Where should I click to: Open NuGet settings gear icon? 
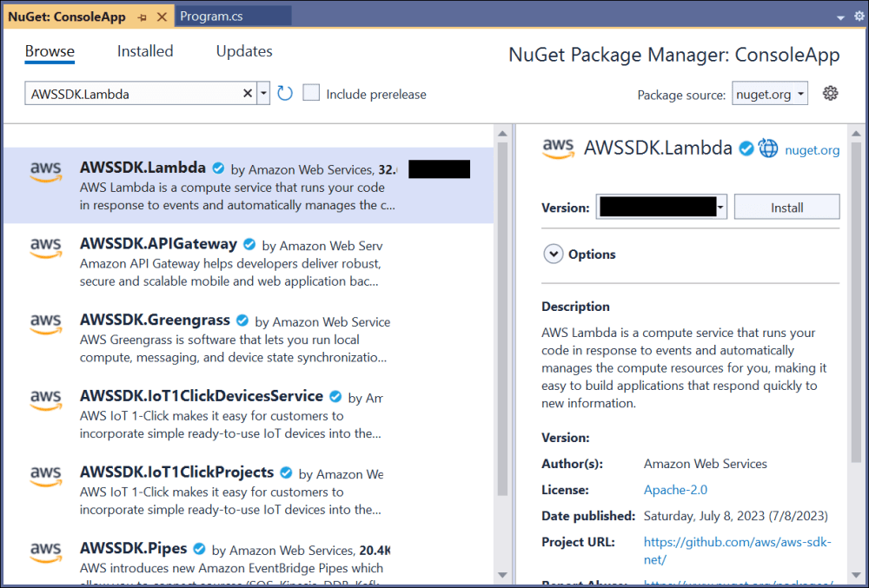(x=830, y=94)
